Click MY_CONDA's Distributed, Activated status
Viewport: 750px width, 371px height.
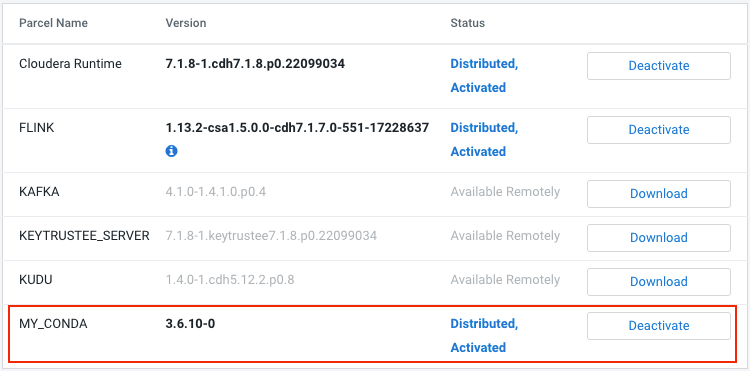point(484,336)
